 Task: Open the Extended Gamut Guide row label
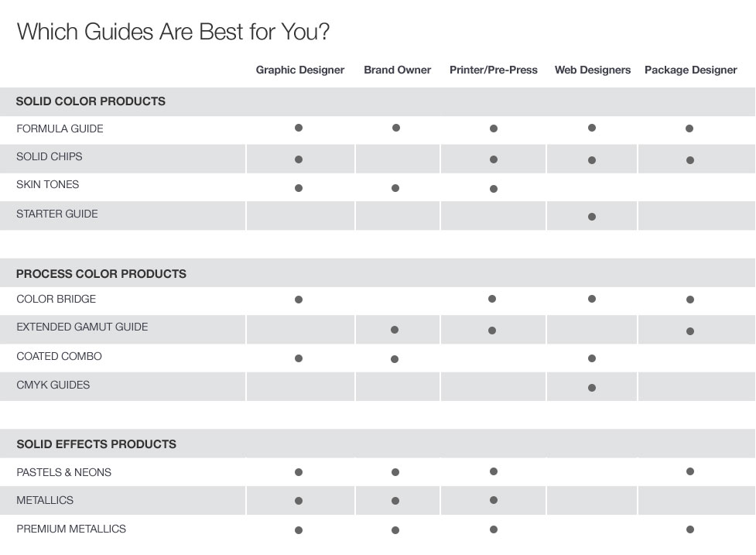tap(82, 327)
